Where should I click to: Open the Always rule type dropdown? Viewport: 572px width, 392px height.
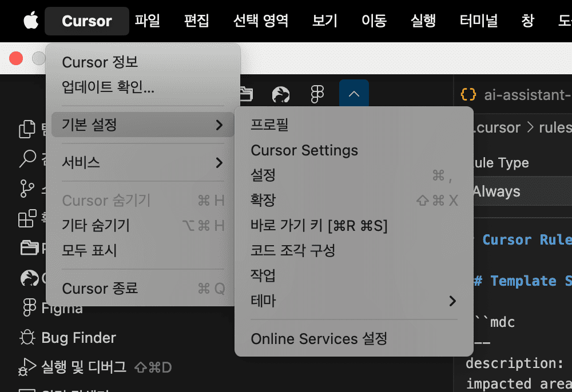(523, 191)
